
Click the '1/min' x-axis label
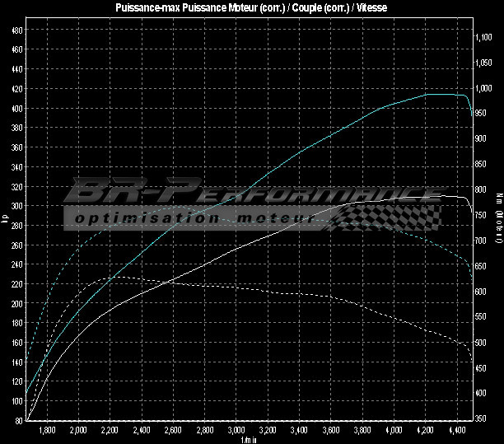point(248,440)
